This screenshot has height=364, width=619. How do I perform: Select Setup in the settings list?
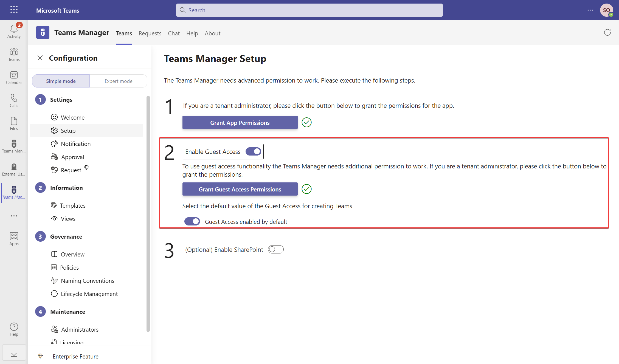pos(86,131)
